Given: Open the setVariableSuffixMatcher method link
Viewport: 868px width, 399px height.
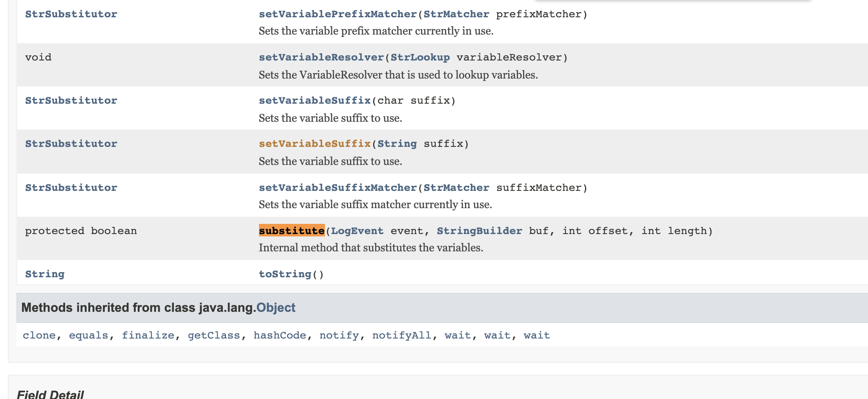Looking at the screenshot, I should click(338, 188).
